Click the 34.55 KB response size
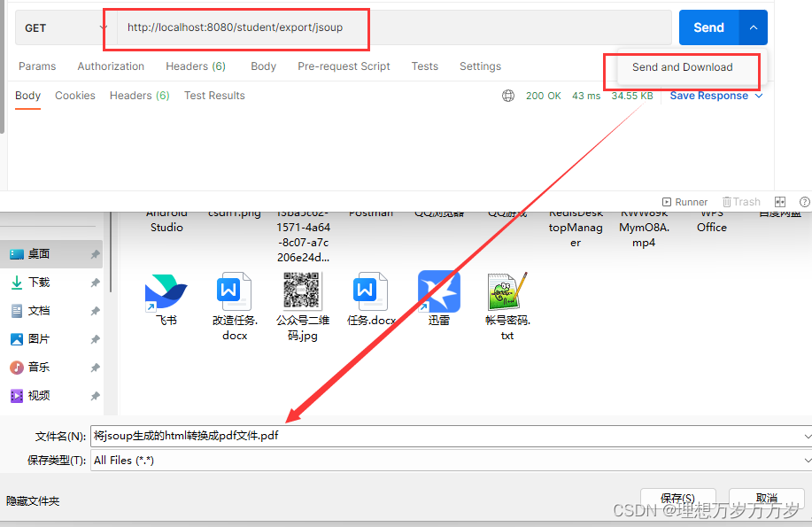This screenshot has height=527, width=812. [x=631, y=96]
